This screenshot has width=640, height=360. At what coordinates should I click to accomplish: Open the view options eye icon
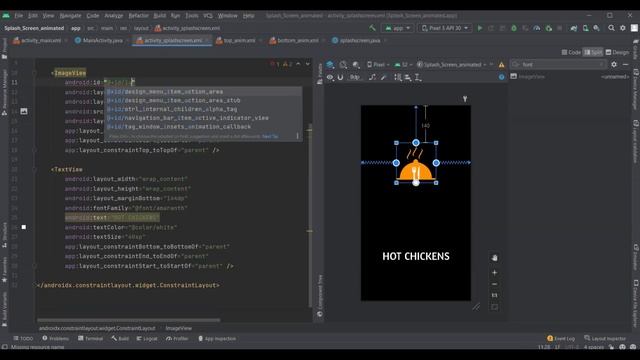[330, 77]
